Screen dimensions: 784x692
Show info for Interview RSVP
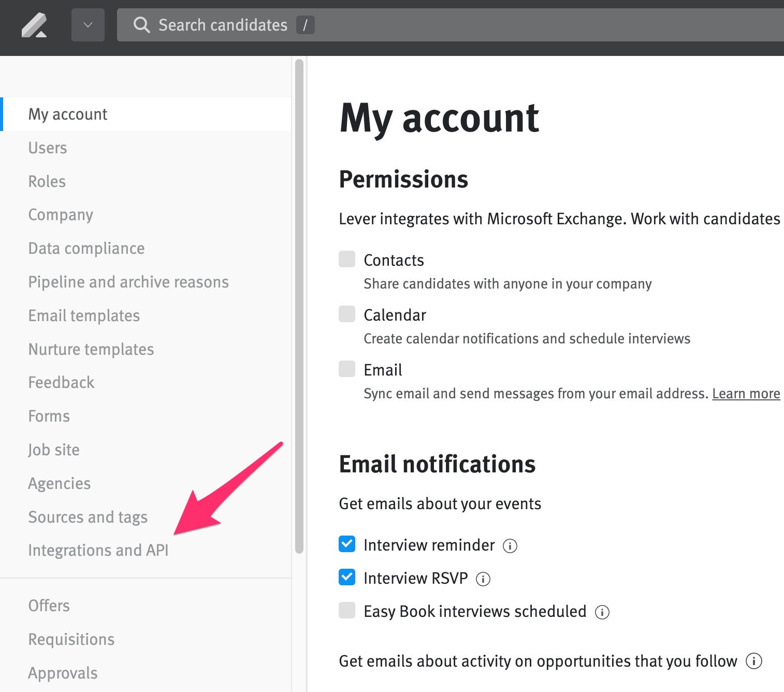483,579
